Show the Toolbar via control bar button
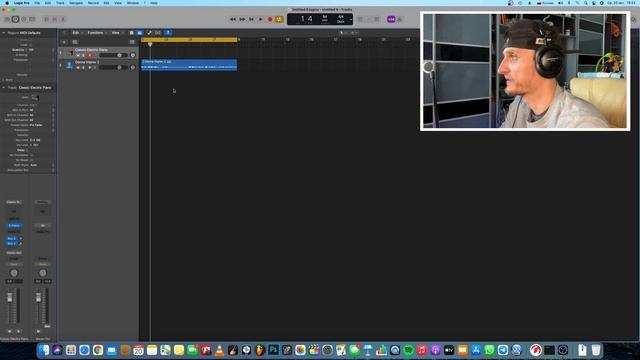The height and width of the screenshot is (360, 640). [32, 19]
